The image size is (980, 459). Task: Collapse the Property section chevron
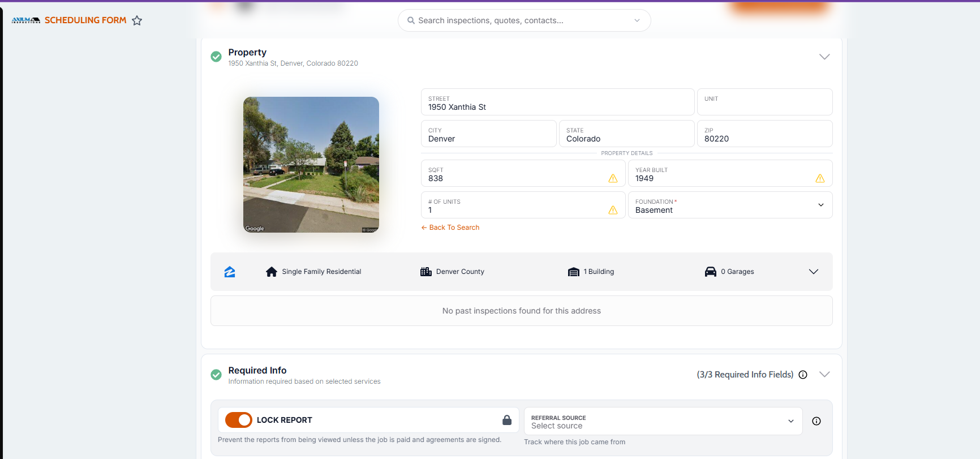824,57
